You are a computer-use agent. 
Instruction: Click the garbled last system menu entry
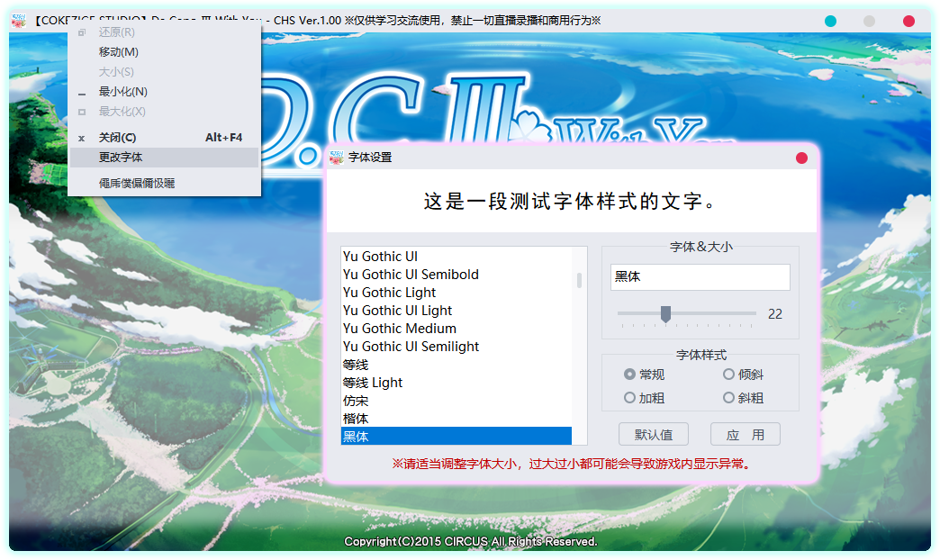tap(164, 184)
